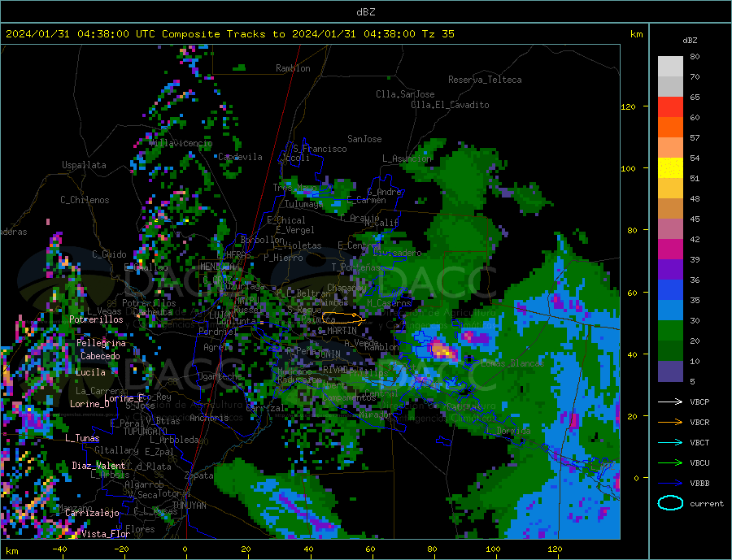
Task: Click the 'Clla.SanJose' map label
Action: tap(405, 94)
